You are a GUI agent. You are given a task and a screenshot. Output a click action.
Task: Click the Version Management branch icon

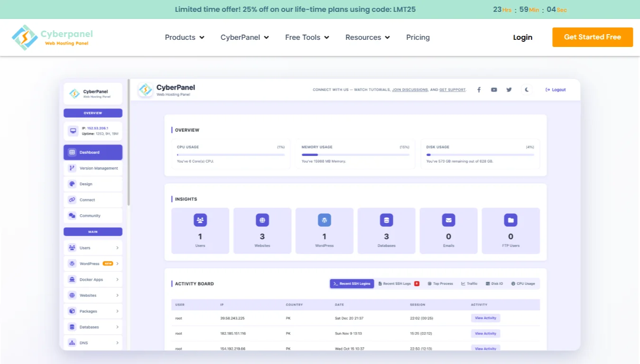(72, 168)
